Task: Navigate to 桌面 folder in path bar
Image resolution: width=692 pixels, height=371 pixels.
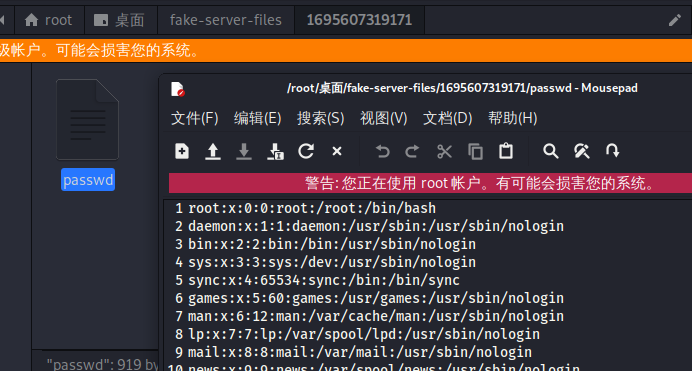Action: pos(120,20)
